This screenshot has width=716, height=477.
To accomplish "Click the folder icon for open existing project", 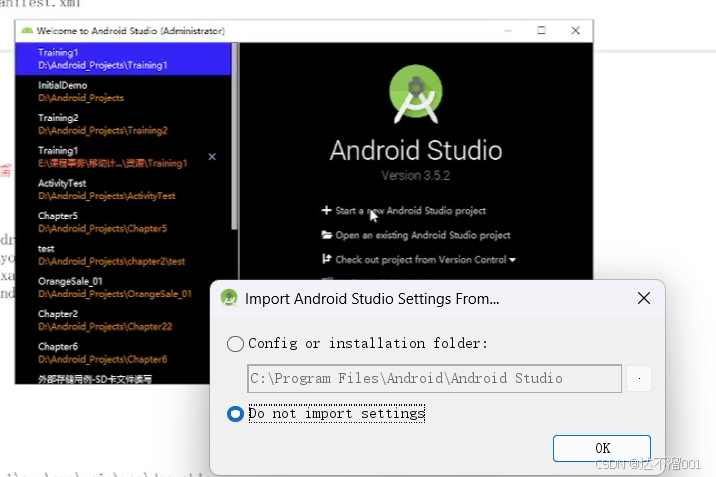I will [x=326, y=235].
